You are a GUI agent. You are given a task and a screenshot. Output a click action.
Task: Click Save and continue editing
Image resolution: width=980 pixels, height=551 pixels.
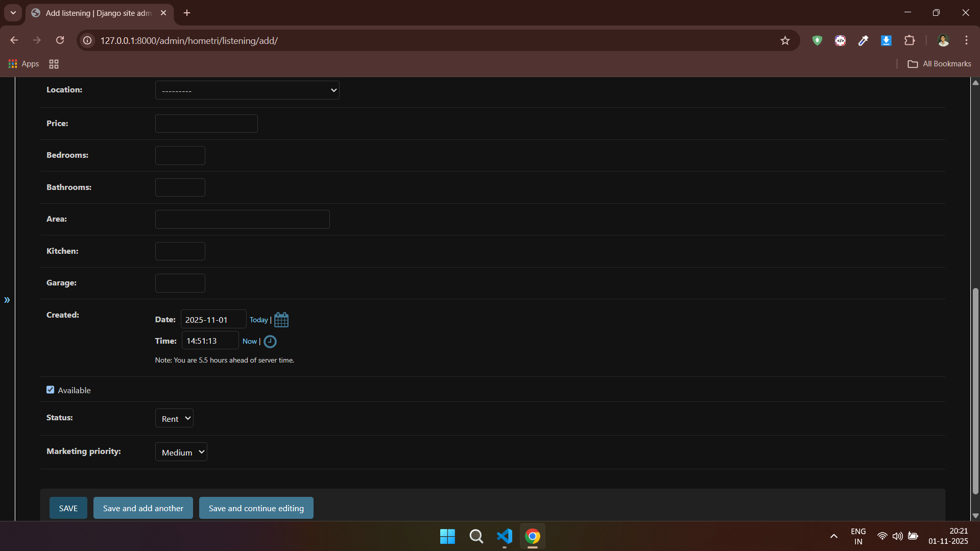click(x=256, y=508)
